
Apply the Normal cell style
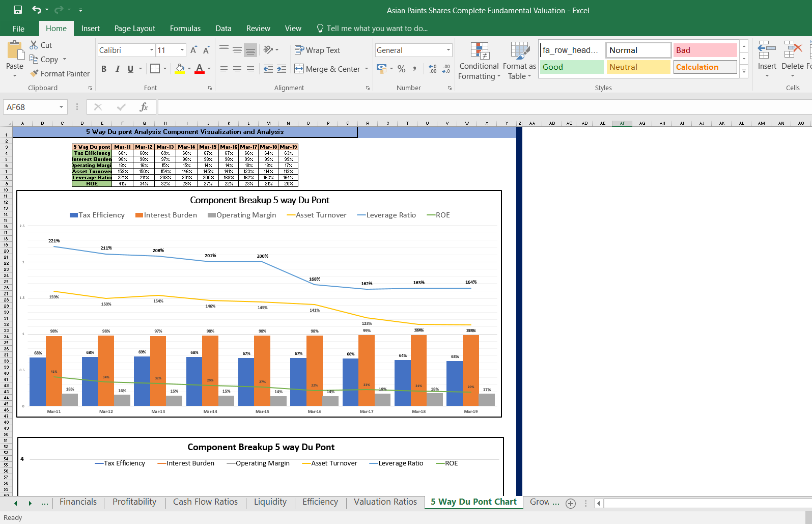pos(638,50)
